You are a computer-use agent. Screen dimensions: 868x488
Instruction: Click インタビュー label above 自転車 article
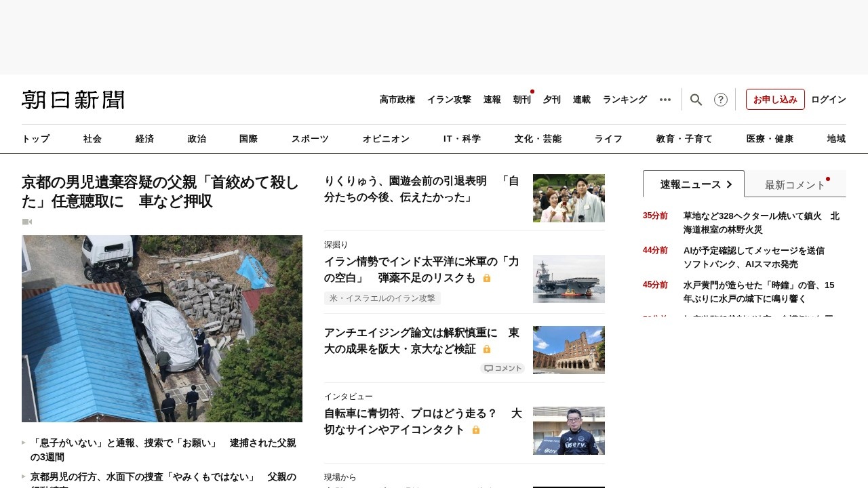coord(349,396)
